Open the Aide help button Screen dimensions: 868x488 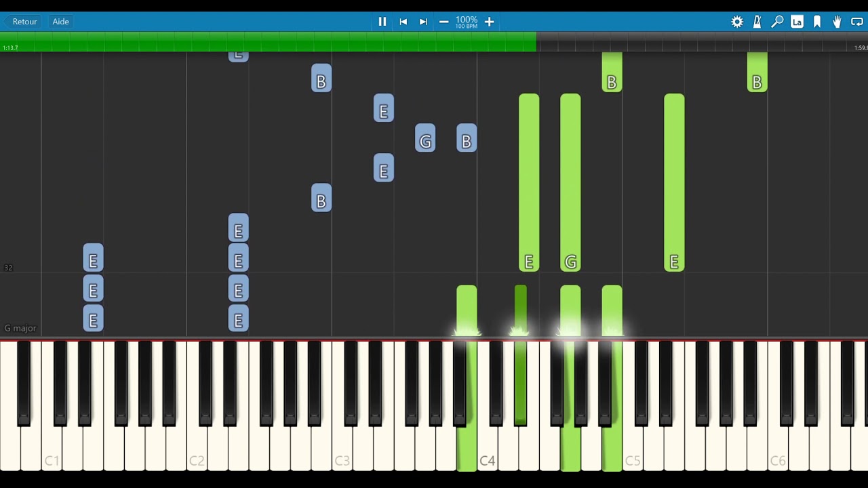pos(61,22)
